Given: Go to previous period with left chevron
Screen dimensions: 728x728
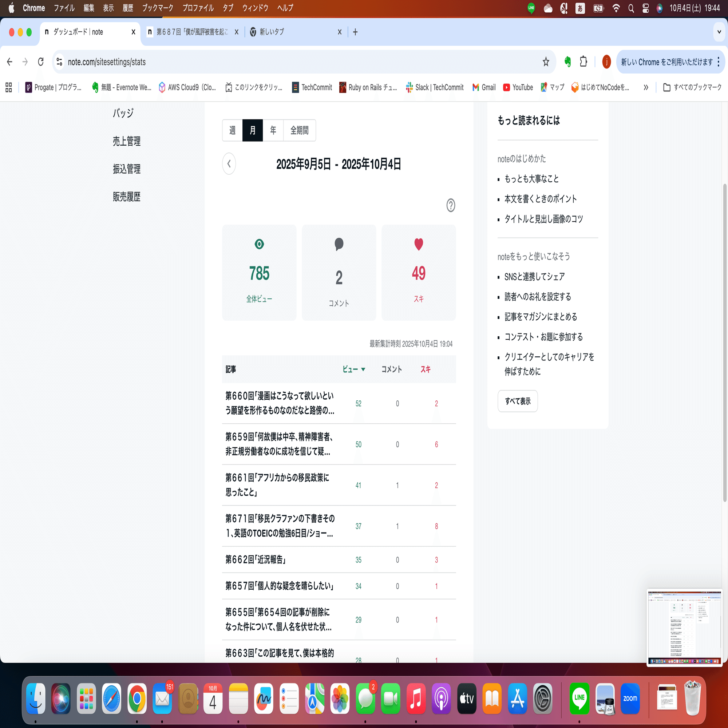Looking at the screenshot, I should [x=229, y=164].
